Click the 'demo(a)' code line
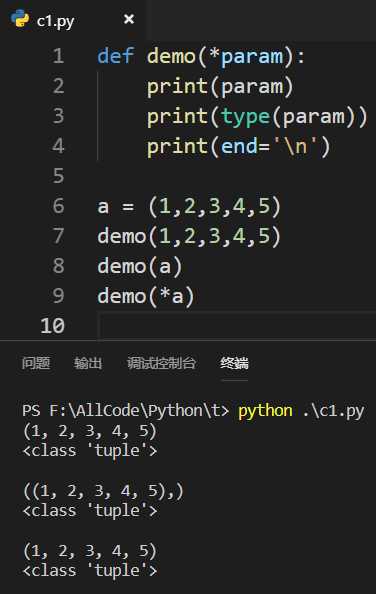 pyautogui.click(x=140, y=266)
